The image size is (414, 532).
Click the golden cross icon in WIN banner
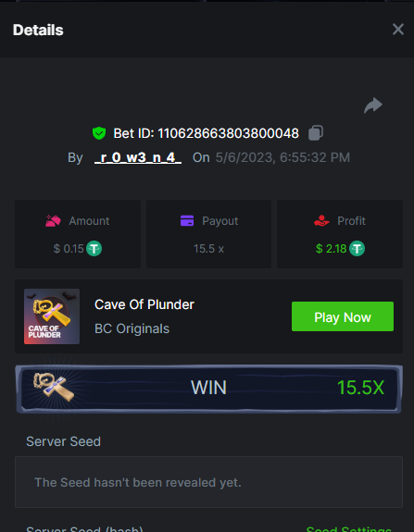point(54,387)
